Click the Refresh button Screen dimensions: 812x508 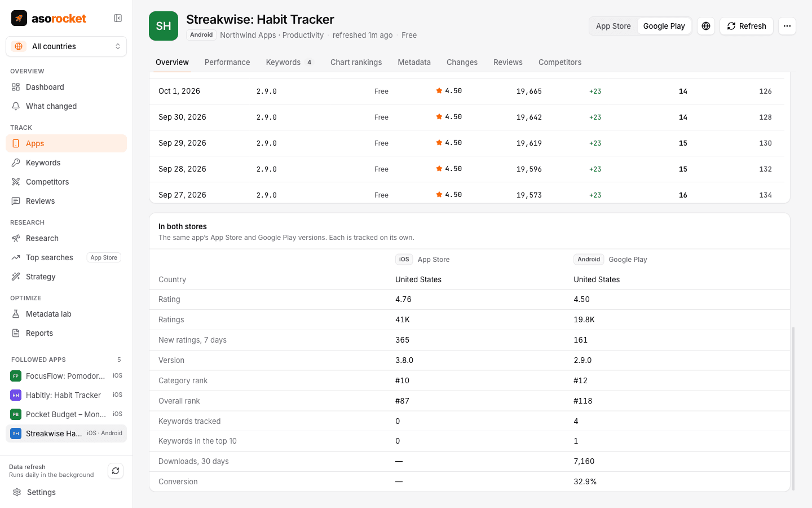tap(747, 26)
